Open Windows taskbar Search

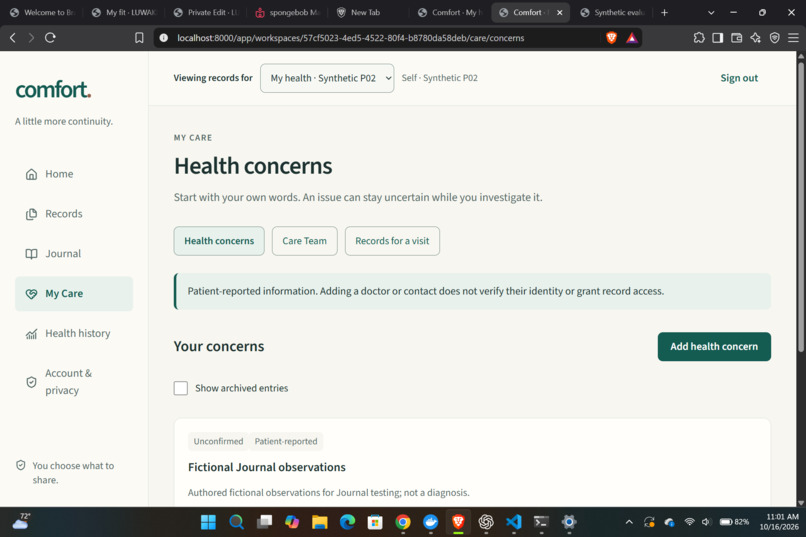click(236, 522)
